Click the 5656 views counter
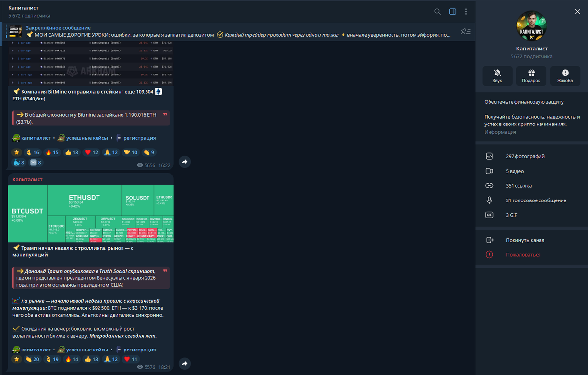 (x=146, y=166)
